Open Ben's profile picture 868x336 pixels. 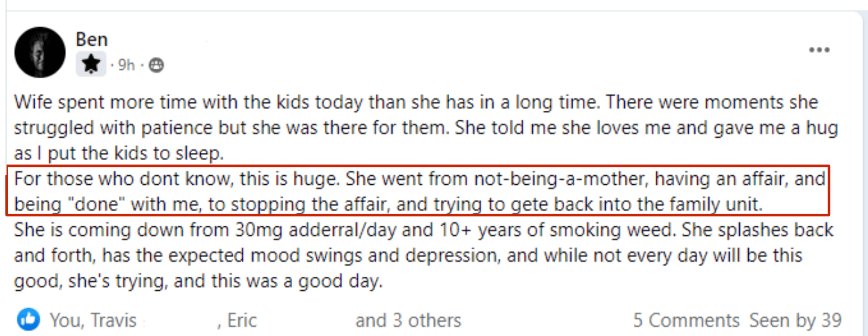click(x=40, y=52)
